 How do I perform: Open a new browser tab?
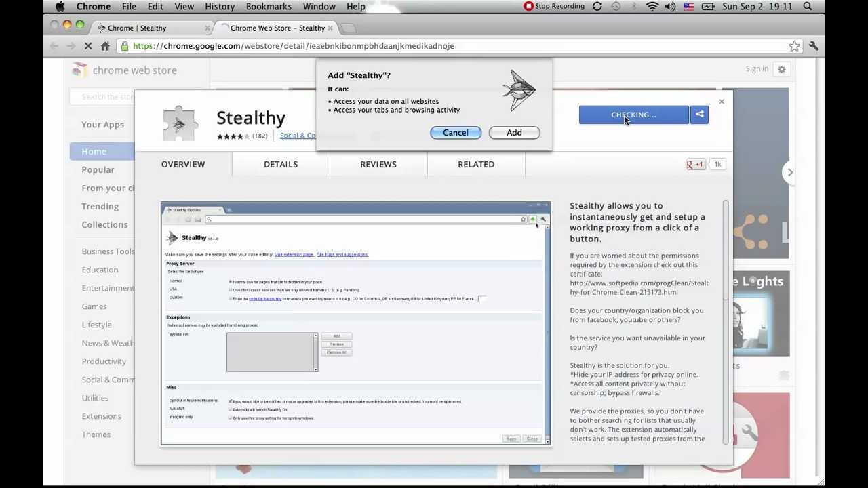pos(348,28)
